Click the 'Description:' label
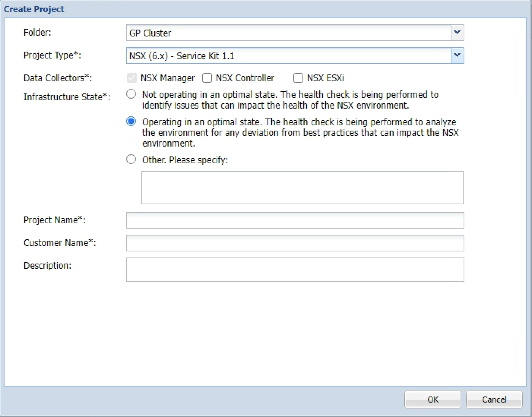 pos(47,266)
